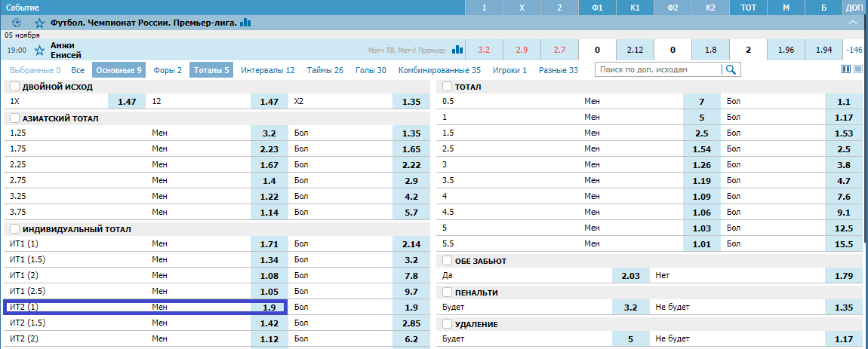Check the Обе забьют checkbox
Screen dimensions: 868x349
coord(448,261)
